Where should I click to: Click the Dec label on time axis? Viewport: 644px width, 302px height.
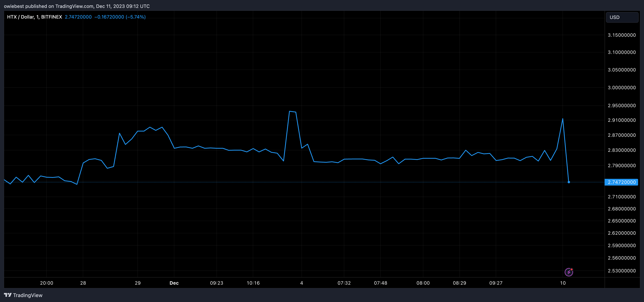click(174, 283)
